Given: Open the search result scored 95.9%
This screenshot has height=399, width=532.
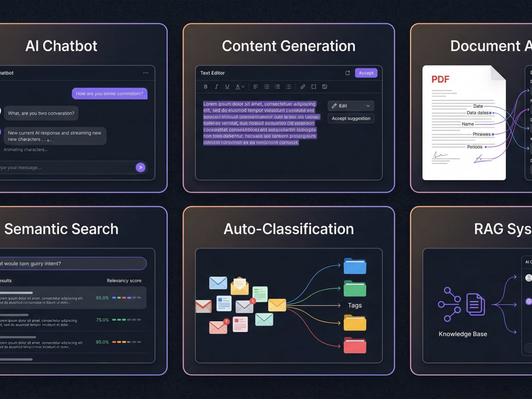Looking at the screenshot, I should 73,297.
